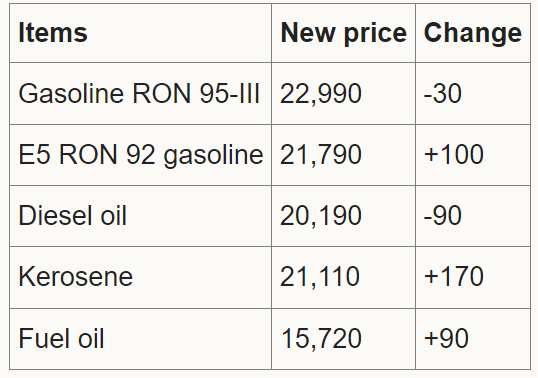Select the Diesel oil cell

click(x=140, y=216)
